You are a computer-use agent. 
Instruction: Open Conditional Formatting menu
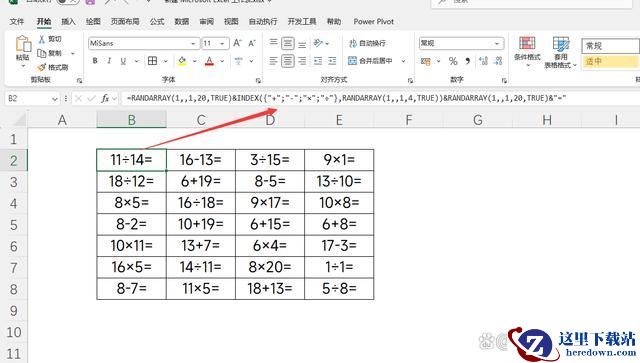(527, 51)
